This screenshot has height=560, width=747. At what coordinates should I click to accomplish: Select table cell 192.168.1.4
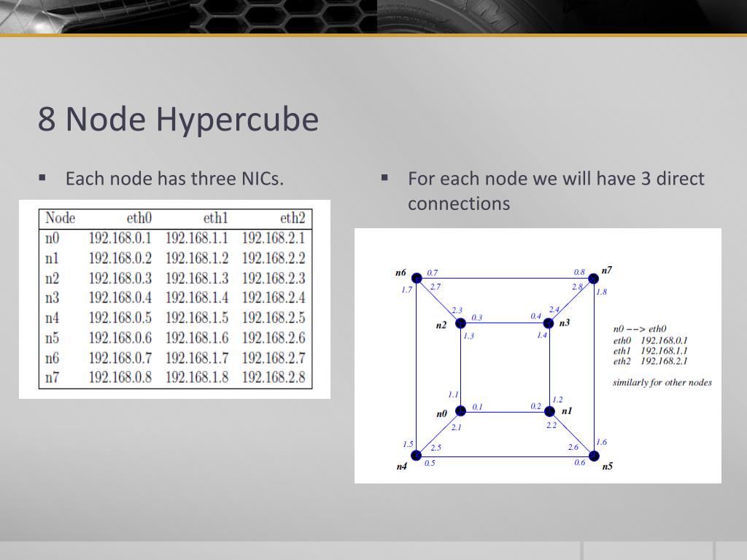pyautogui.click(x=197, y=297)
